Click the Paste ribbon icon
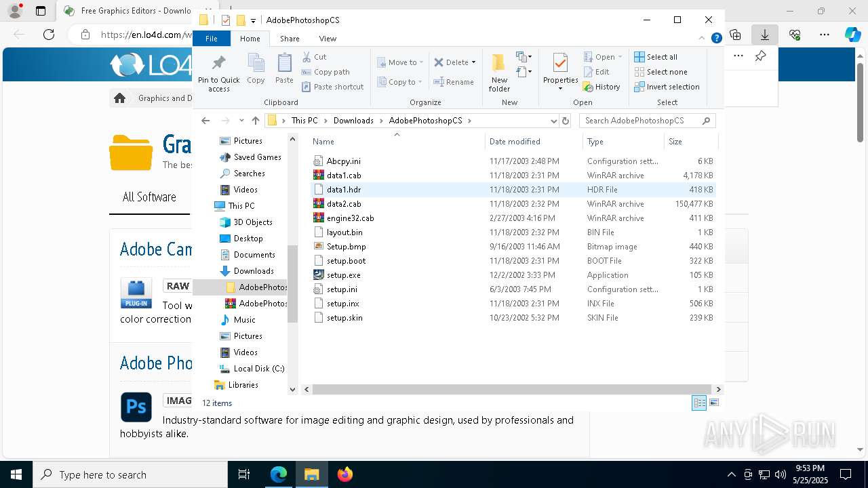The height and width of the screenshot is (488, 868). tap(284, 69)
